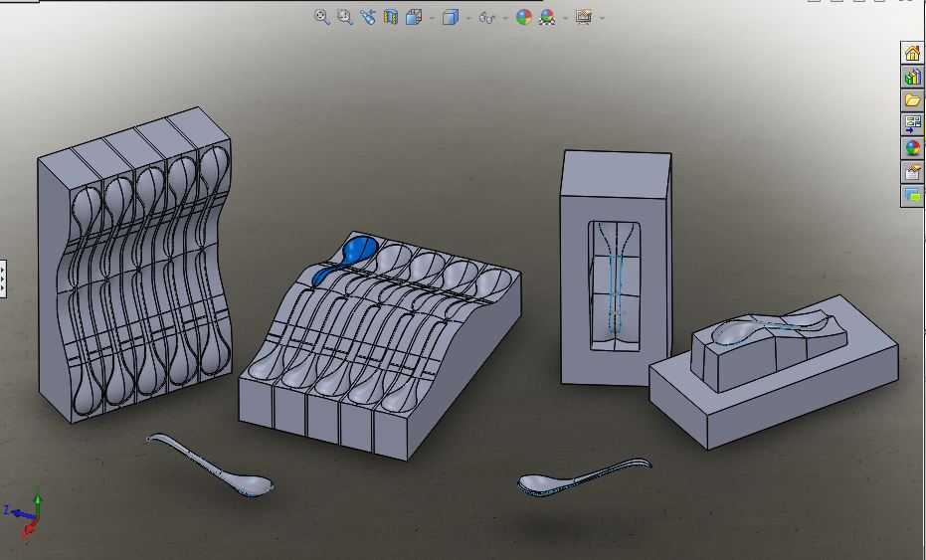
Task: Open the View Palette tab
Action: point(912,124)
